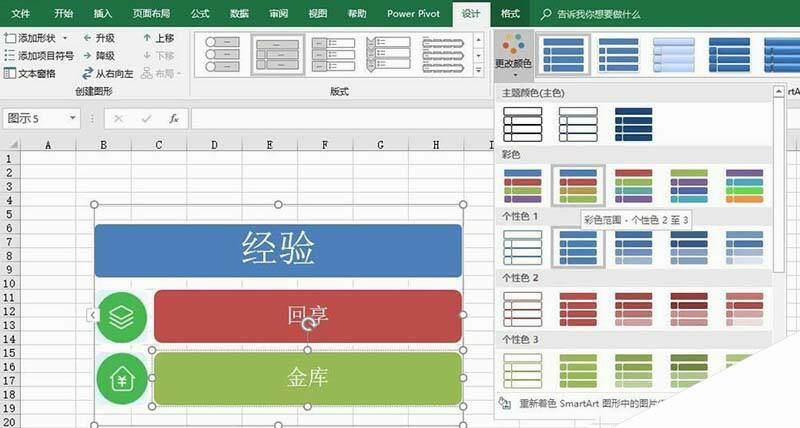Open the 审阅 ribbon tab
The width and height of the screenshot is (800, 428).
click(x=278, y=14)
